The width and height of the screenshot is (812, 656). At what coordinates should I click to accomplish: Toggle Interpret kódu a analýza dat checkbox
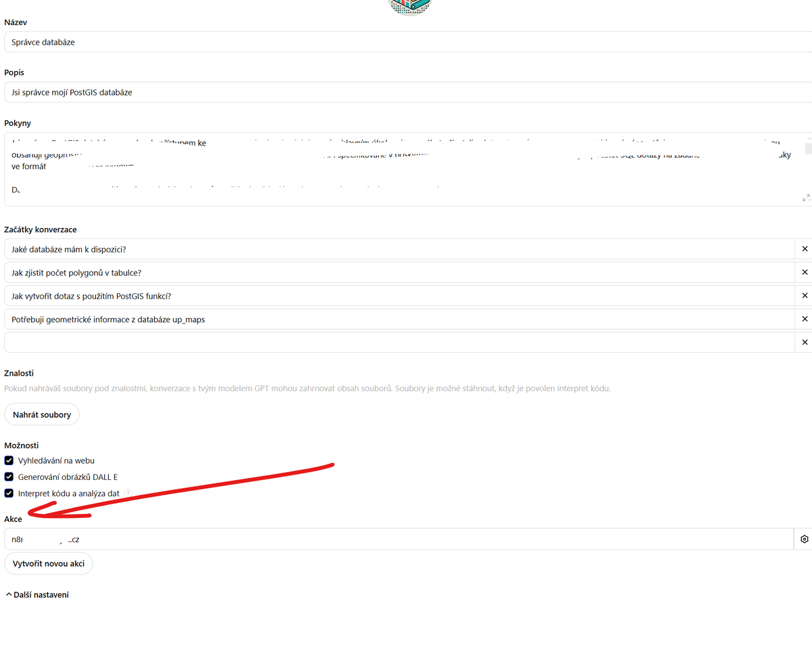tap(9, 494)
